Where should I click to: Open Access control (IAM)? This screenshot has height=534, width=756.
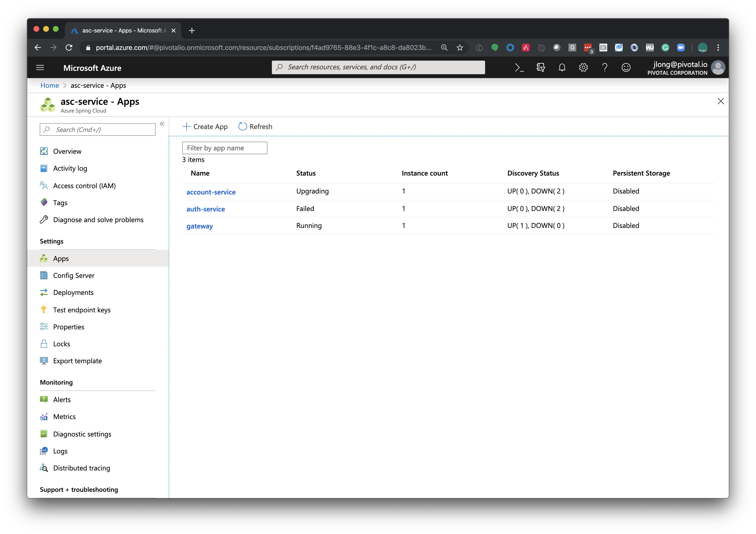click(x=84, y=186)
